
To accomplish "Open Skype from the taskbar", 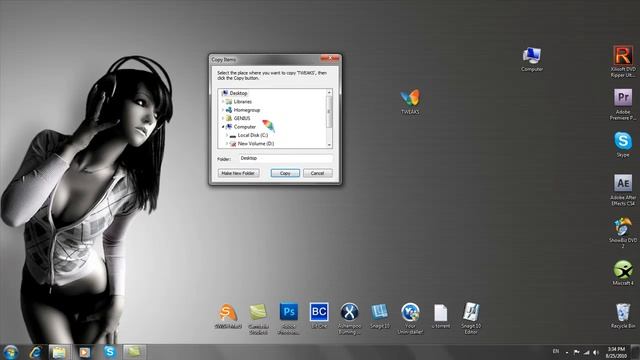I will (x=109, y=352).
